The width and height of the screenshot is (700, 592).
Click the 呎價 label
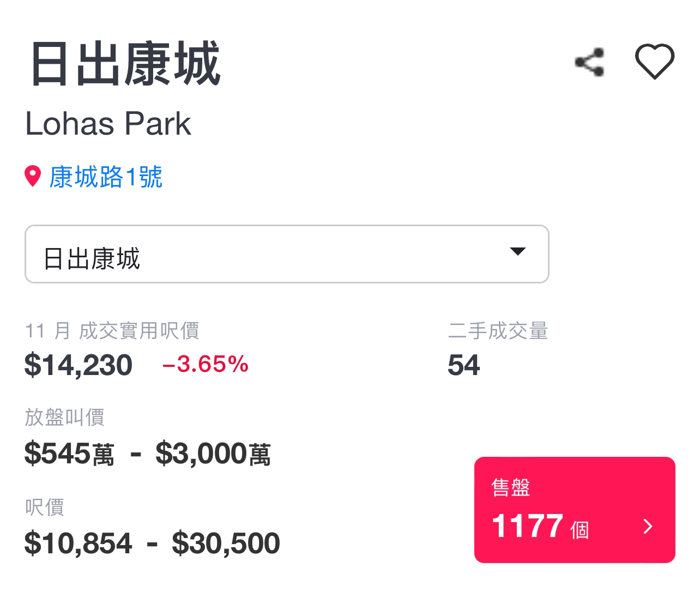[x=45, y=508]
